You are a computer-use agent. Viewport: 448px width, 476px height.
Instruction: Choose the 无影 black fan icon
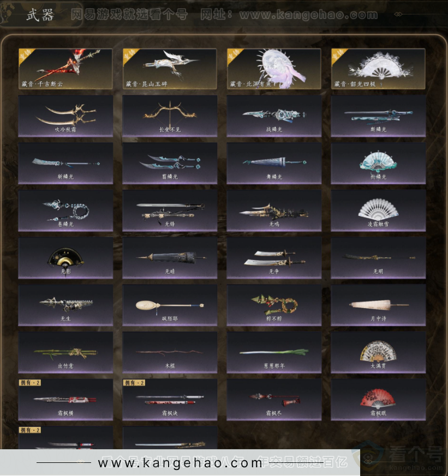click(65, 258)
